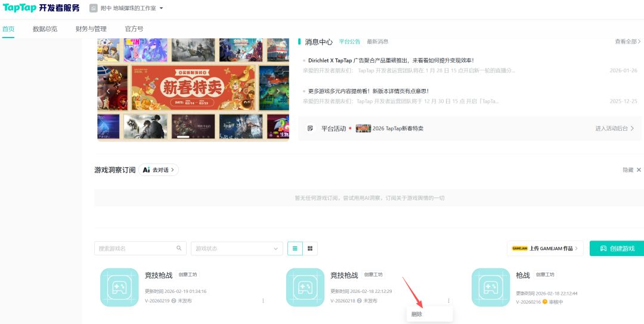Open the 新春特卖 banner image
The width and height of the screenshot is (644, 324).
193,88
